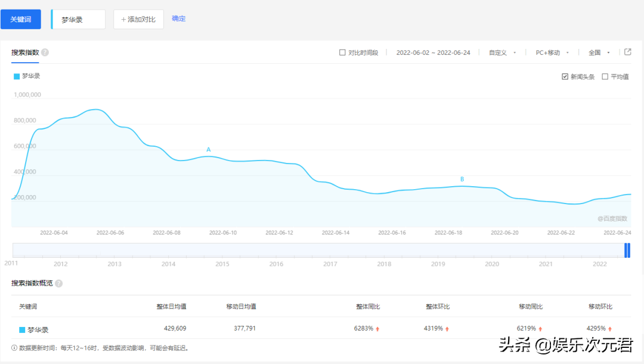Click the blue 关键词 button

point(20,19)
